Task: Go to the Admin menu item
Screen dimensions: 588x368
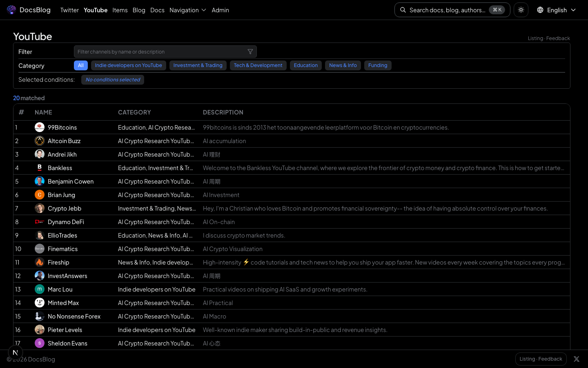Action: click(220, 10)
